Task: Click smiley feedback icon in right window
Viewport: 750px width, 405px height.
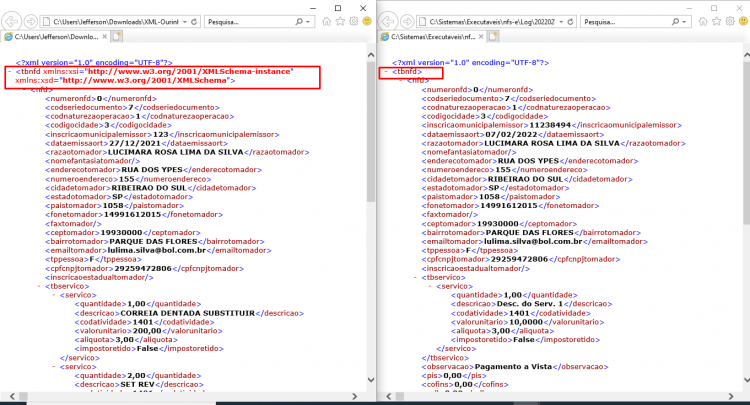Action: [x=744, y=21]
